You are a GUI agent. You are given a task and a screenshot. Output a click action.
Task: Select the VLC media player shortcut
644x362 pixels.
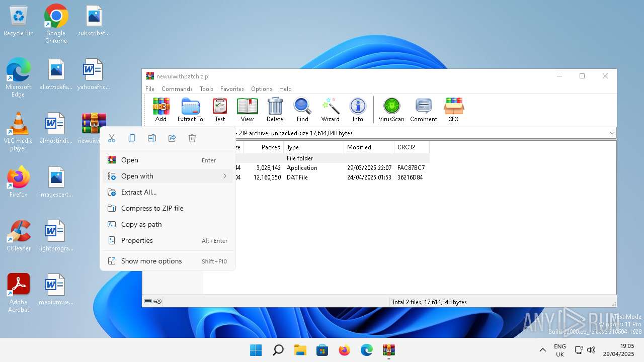(18, 132)
